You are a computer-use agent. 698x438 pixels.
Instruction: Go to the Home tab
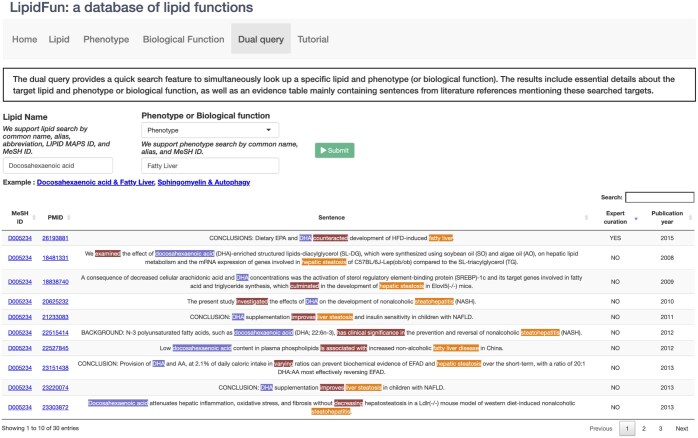[x=24, y=39]
